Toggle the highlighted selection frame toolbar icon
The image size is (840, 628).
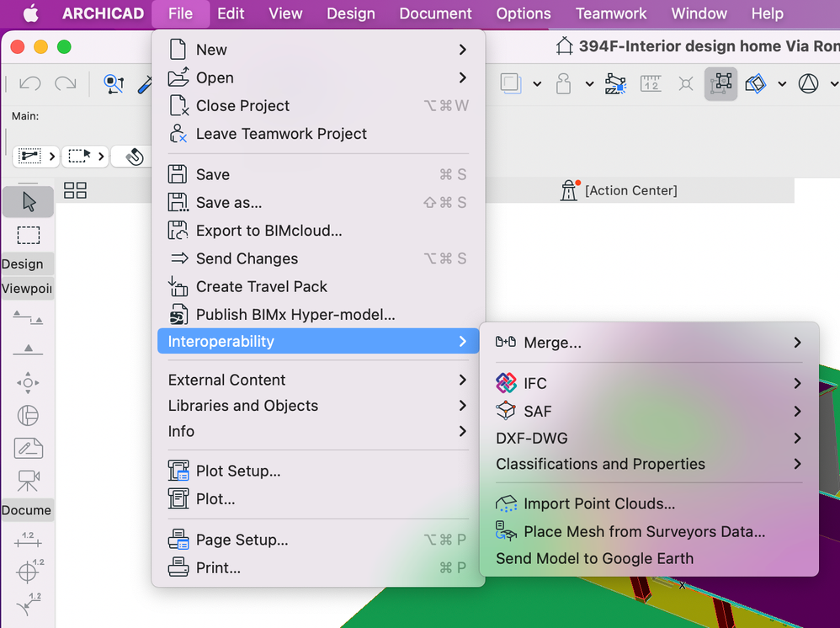tap(720, 83)
